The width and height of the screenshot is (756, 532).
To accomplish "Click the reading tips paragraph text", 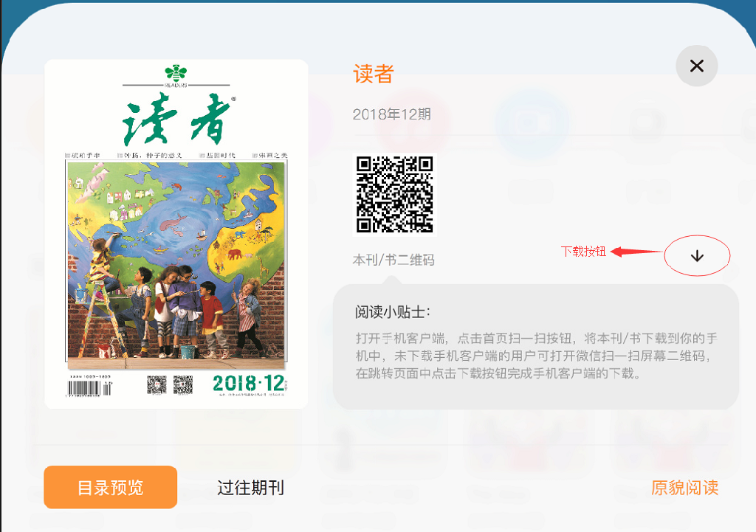I will 536,356.
